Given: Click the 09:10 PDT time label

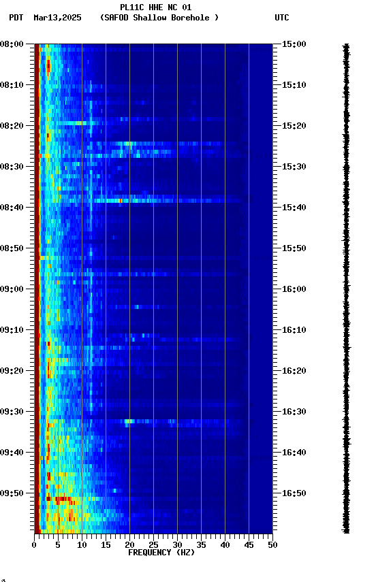Looking at the screenshot, I should tap(12, 330).
